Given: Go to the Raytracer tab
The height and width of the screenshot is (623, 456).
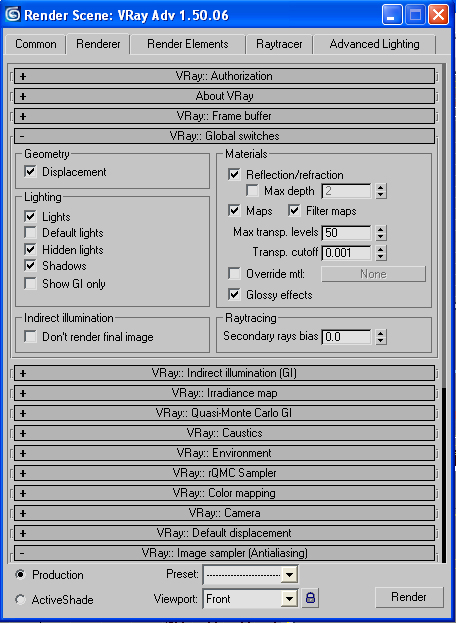Looking at the screenshot, I should pos(279,44).
